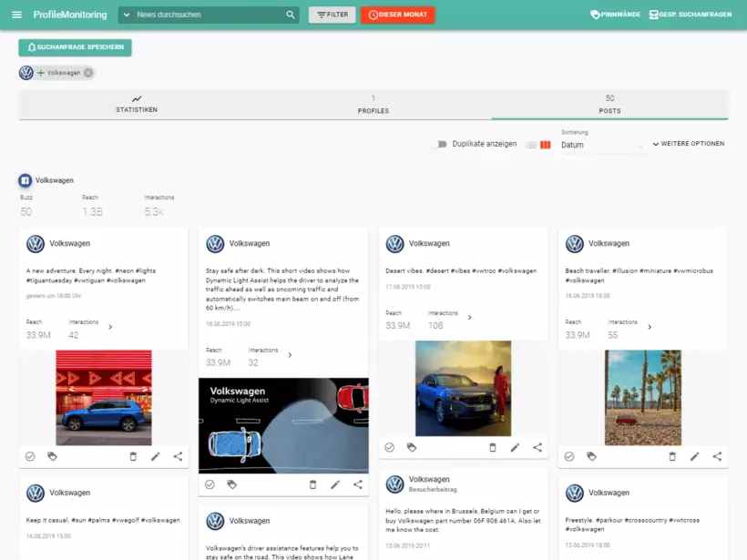Tag the Desert vibes post

(412, 448)
